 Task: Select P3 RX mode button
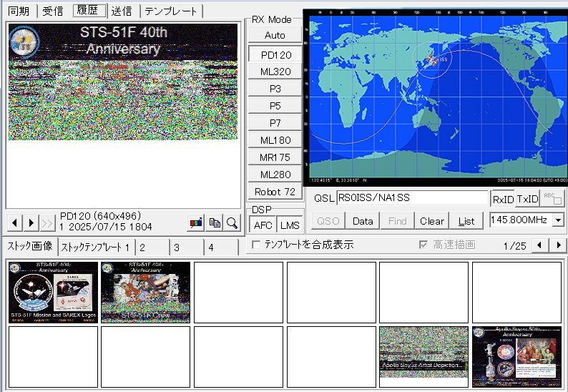[x=275, y=89]
